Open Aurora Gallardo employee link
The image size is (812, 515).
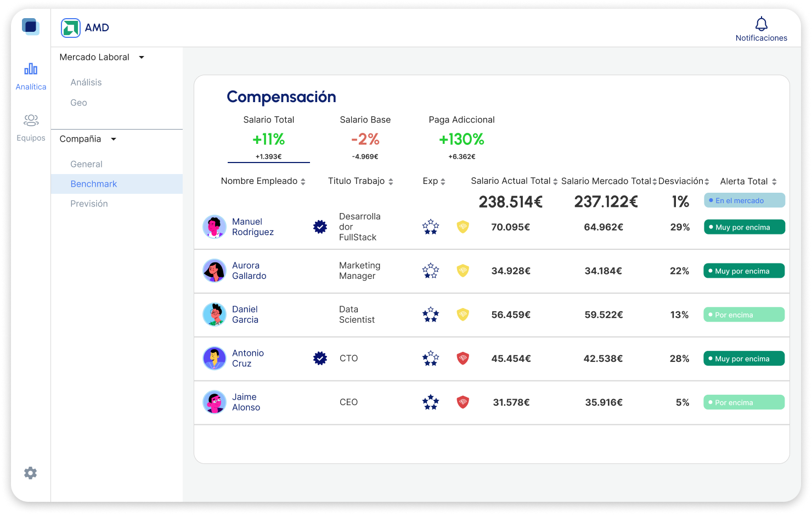(x=249, y=271)
